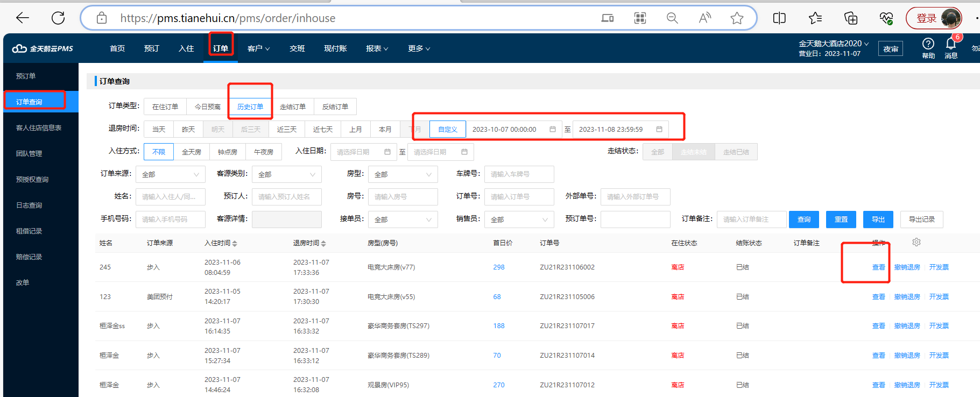The width and height of the screenshot is (980, 397).
Task: Open the 房型 dropdown
Action: point(403,174)
